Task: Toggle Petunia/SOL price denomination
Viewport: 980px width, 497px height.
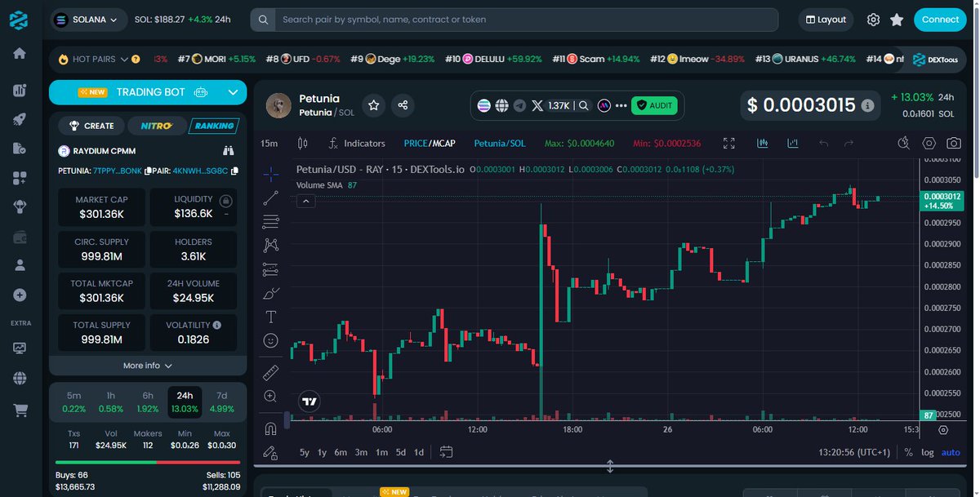Action: (x=500, y=143)
